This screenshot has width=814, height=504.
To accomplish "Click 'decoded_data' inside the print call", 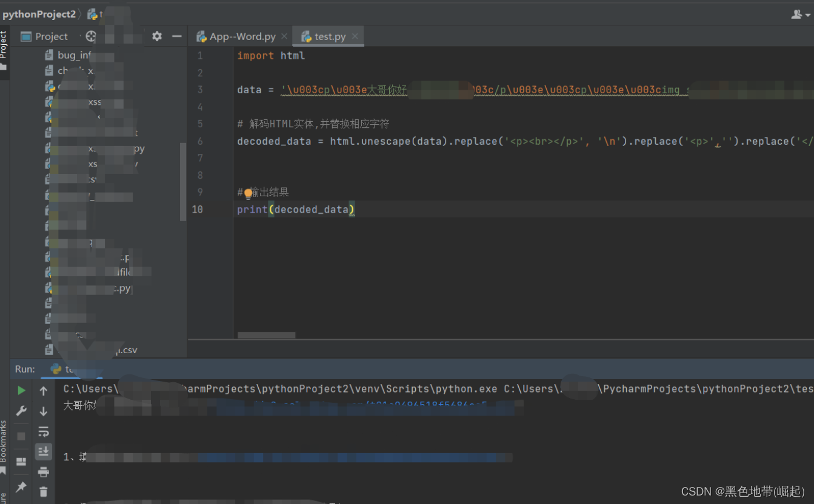I will pos(312,210).
